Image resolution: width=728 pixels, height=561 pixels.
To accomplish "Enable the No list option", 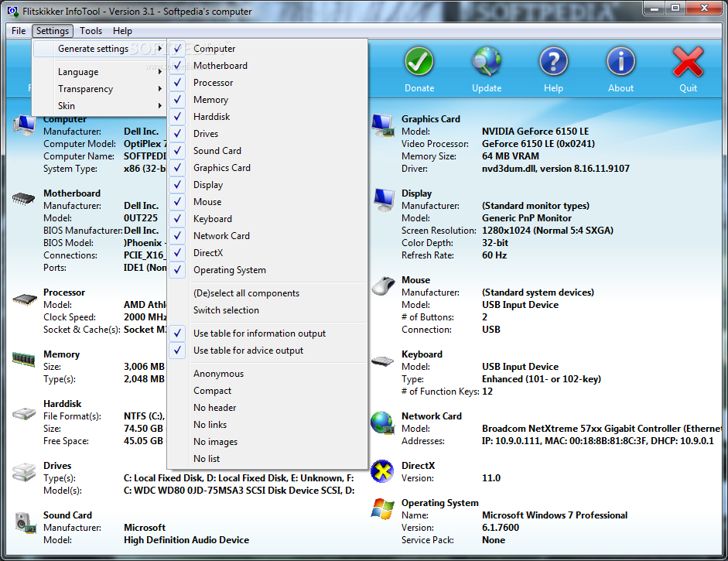I will (268, 458).
